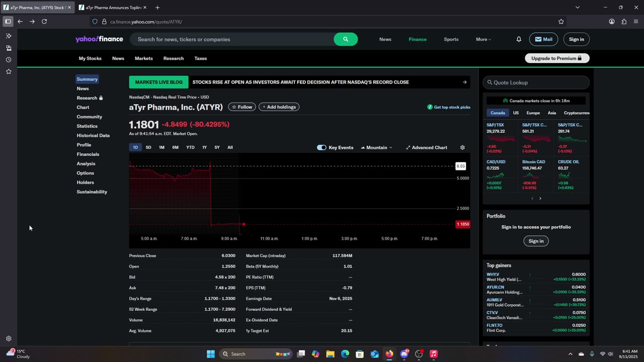Open history clock icon in sidebar

9,60
